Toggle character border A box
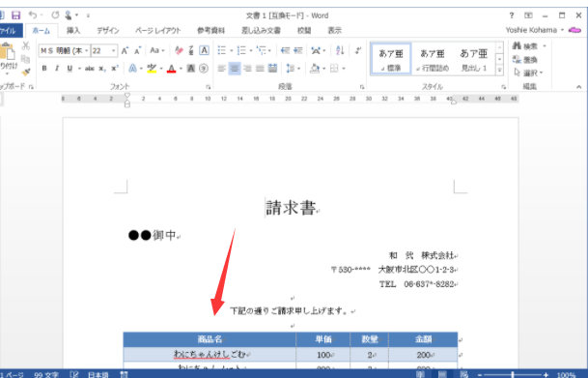Screen dimensions: 588x378 click(204, 50)
